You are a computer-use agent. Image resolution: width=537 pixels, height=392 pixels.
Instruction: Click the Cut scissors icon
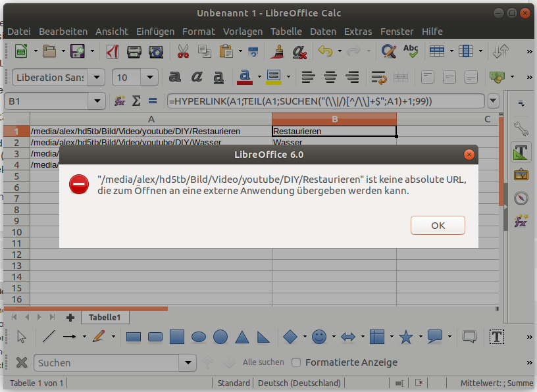[183, 51]
